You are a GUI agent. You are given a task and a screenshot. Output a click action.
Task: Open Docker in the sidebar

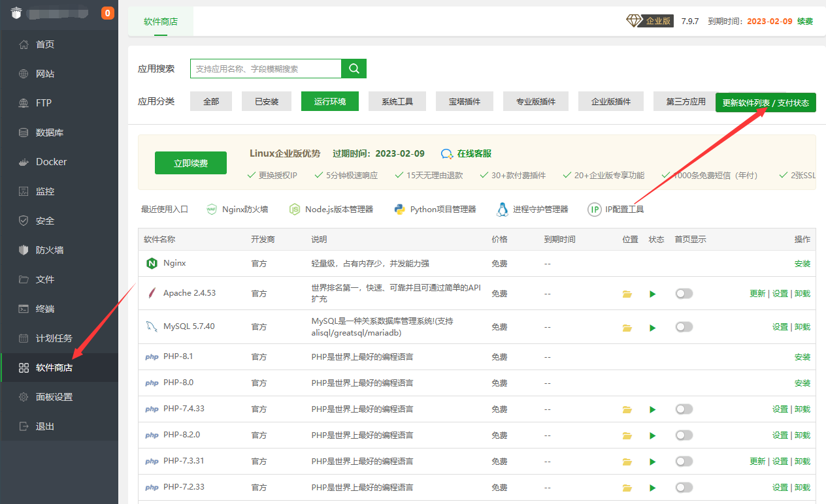59,162
